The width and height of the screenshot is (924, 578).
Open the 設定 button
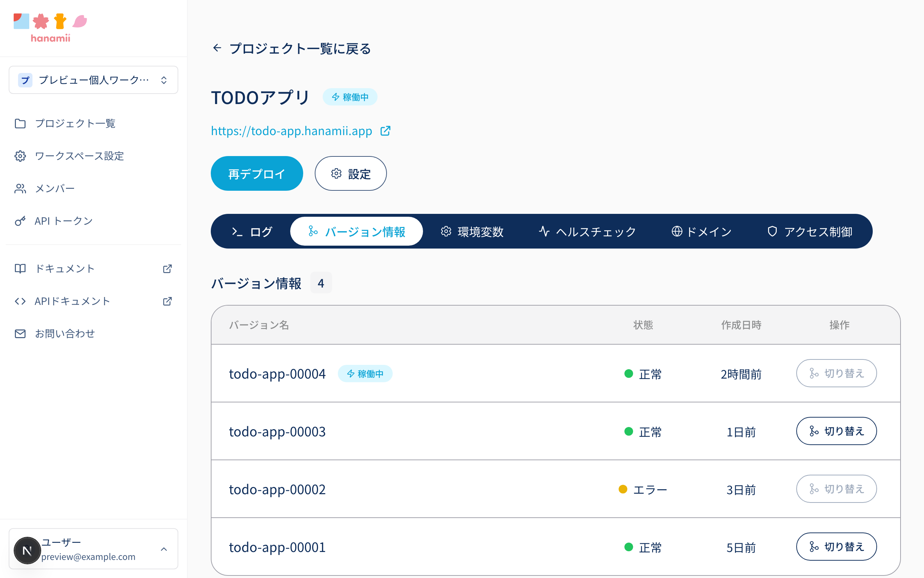[350, 173]
